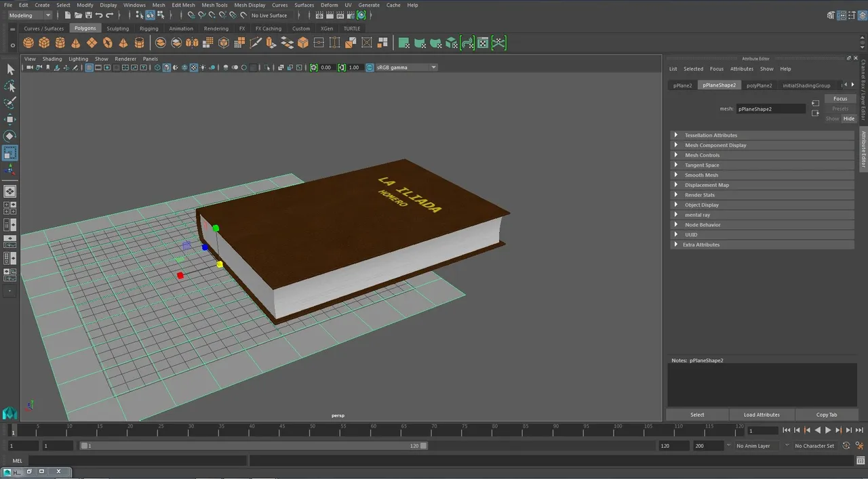Click the Select button in Attribute Editor

697,415
